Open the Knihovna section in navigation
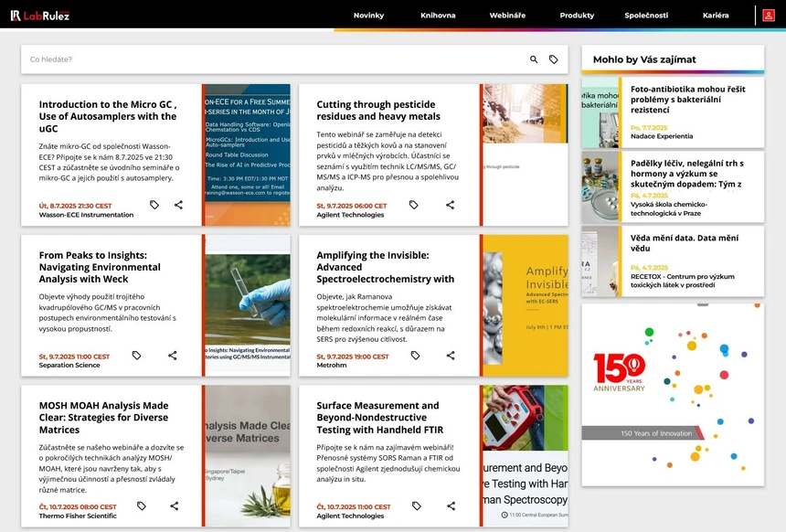This screenshot has height=532, width=786. pos(439,15)
